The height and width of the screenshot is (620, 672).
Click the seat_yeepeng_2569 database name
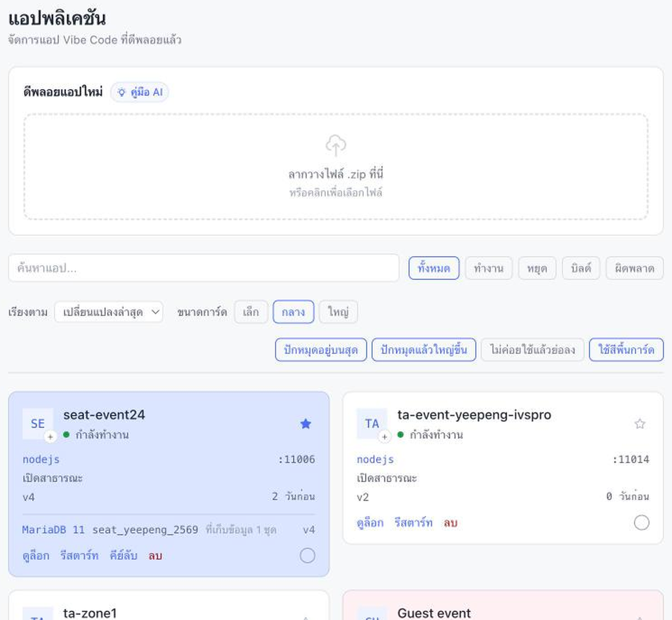(145, 530)
